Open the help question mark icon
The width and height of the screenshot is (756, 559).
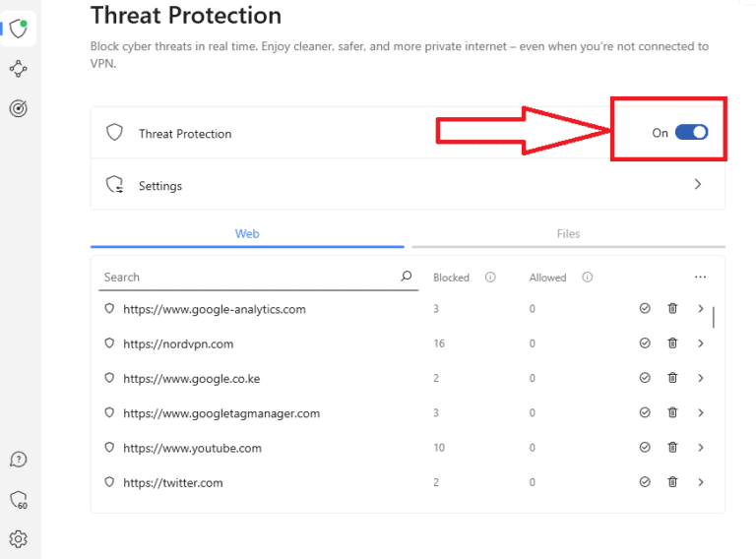pos(18,460)
